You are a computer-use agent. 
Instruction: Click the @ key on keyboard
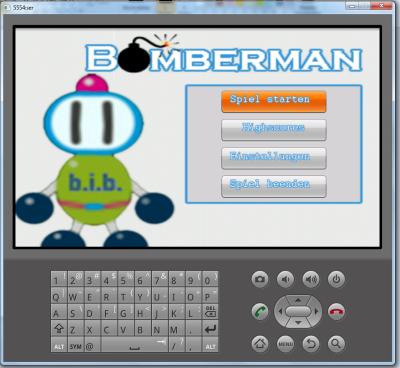pos(92,346)
